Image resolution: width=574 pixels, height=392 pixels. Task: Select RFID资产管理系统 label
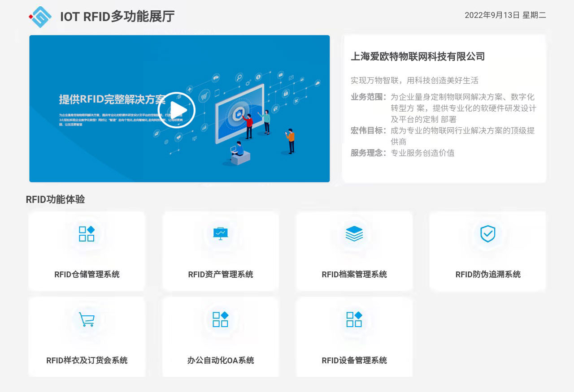tap(221, 274)
